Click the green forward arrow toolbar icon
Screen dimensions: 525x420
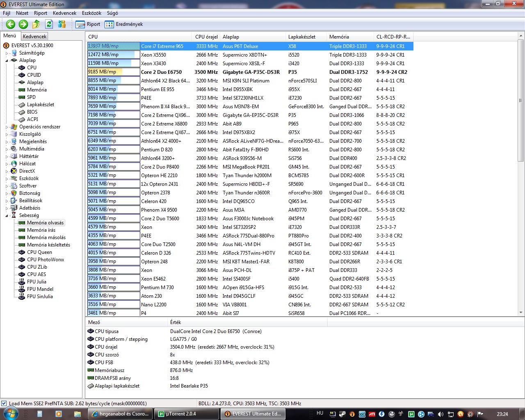23,24
